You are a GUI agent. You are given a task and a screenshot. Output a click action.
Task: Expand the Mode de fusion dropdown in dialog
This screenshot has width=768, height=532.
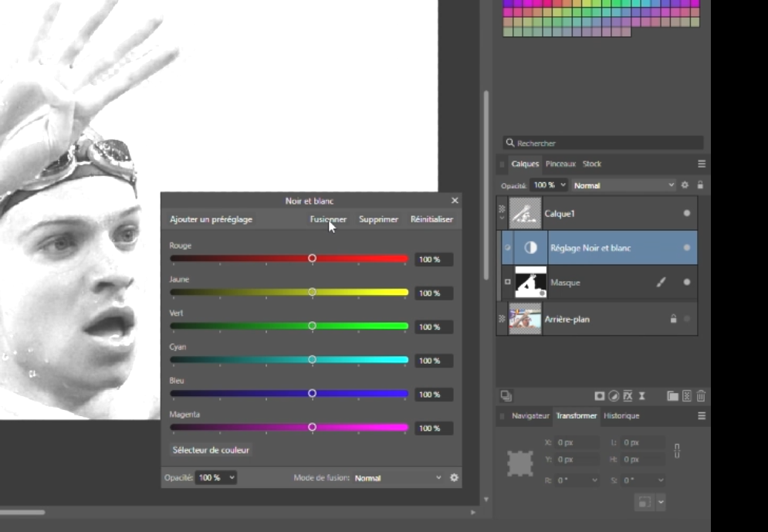tap(398, 478)
